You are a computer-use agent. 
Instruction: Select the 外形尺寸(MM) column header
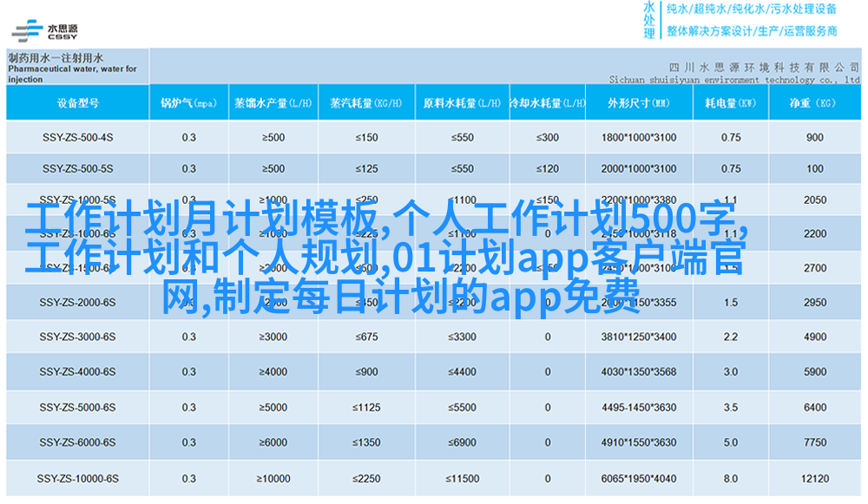(638, 103)
